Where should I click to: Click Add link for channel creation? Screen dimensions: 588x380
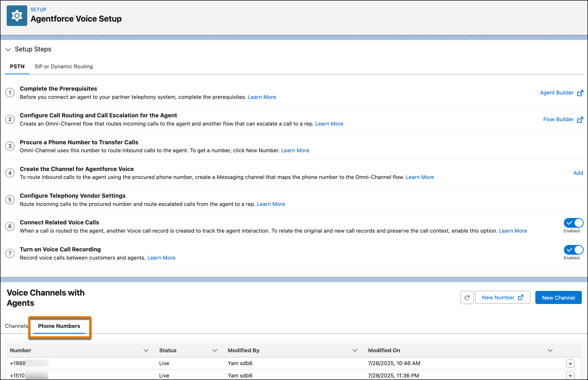coord(578,173)
